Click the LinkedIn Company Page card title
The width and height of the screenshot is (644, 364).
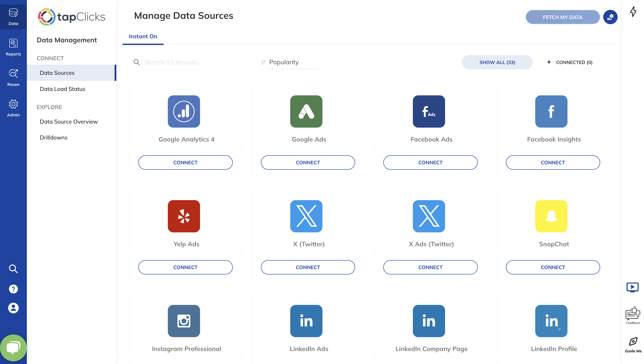click(431, 349)
